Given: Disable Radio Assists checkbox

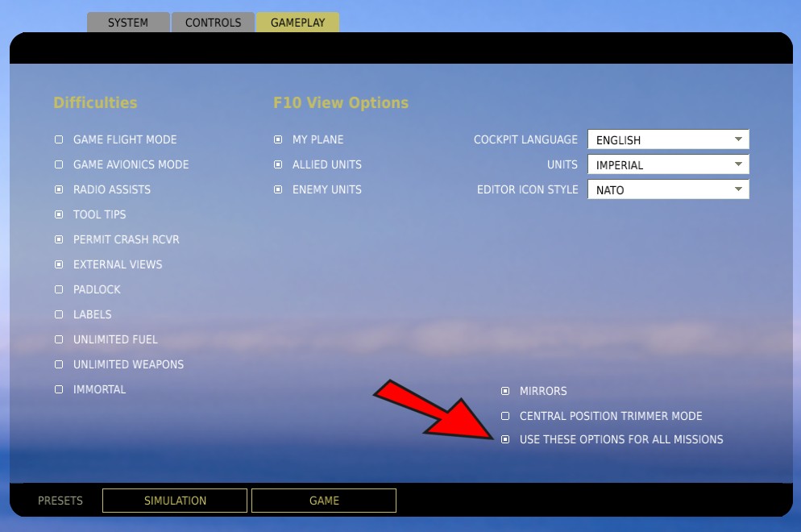Looking at the screenshot, I should click(x=60, y=189).
